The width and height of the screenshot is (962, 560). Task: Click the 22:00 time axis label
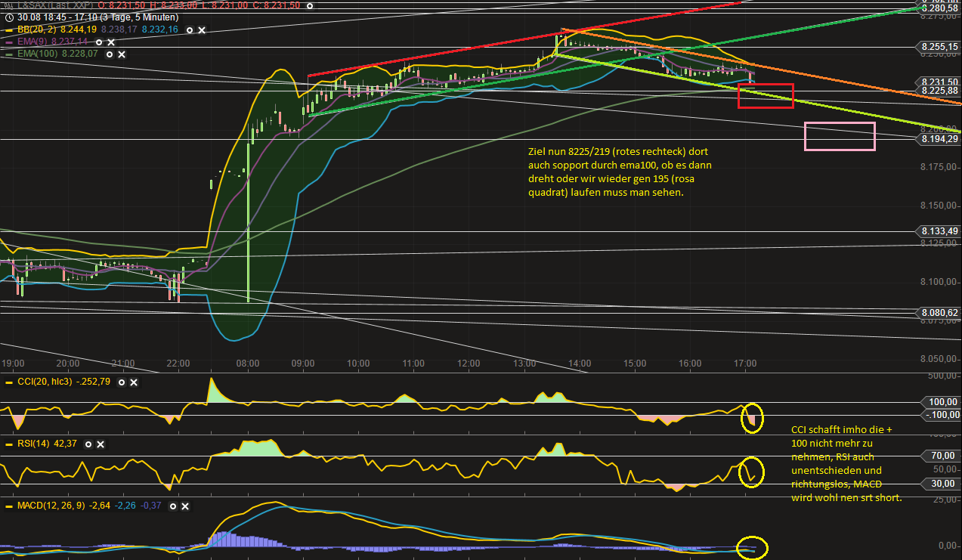178,364
